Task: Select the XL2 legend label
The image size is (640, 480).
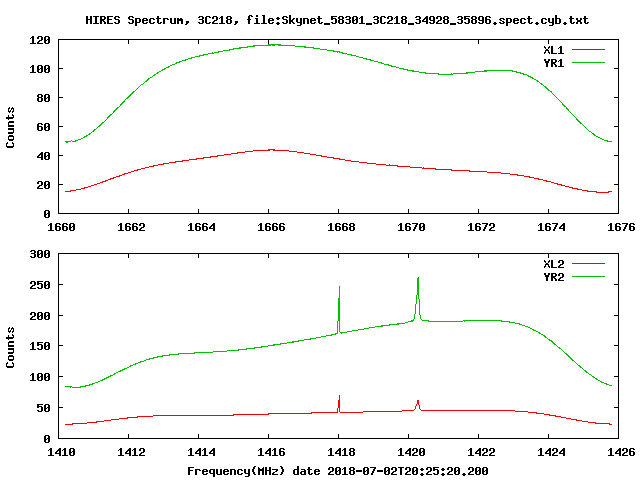Action: click(553, 264)
